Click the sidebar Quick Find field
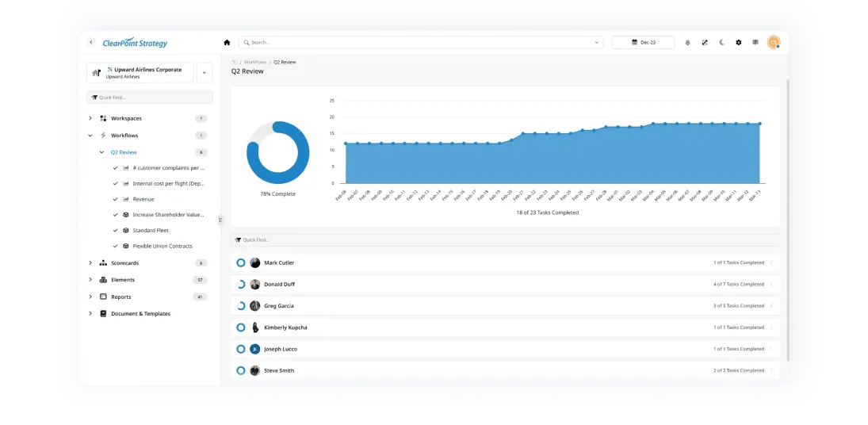868x425 pixels. point(150,98)
